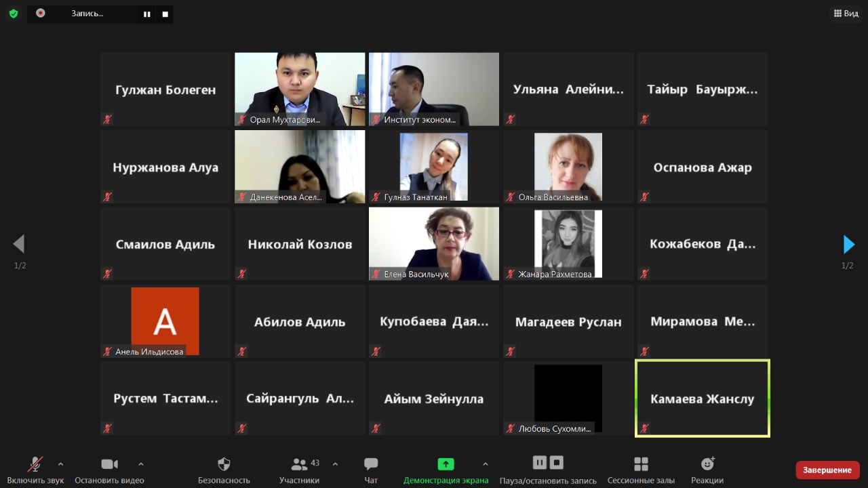Viewport: 868px width, 488px height.
Task: Click the Запись... recording status label
Action: coord(87,14)
